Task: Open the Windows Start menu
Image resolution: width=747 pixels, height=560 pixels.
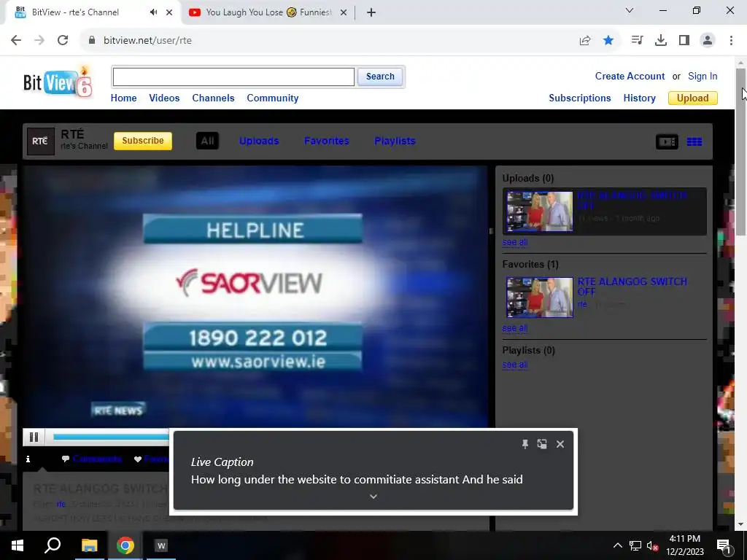Action: click(18, 545)
